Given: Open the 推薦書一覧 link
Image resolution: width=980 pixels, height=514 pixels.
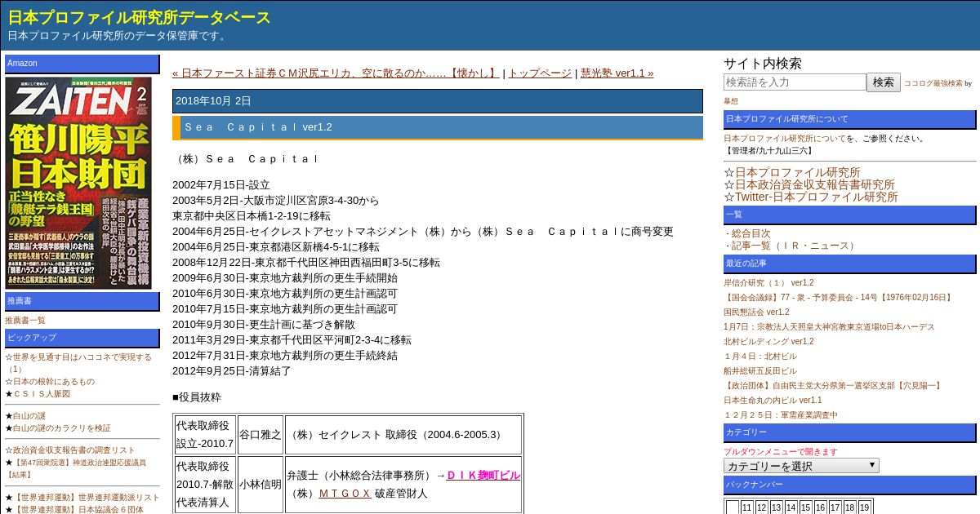Looking at the screenshot, I should coord(25,321).
